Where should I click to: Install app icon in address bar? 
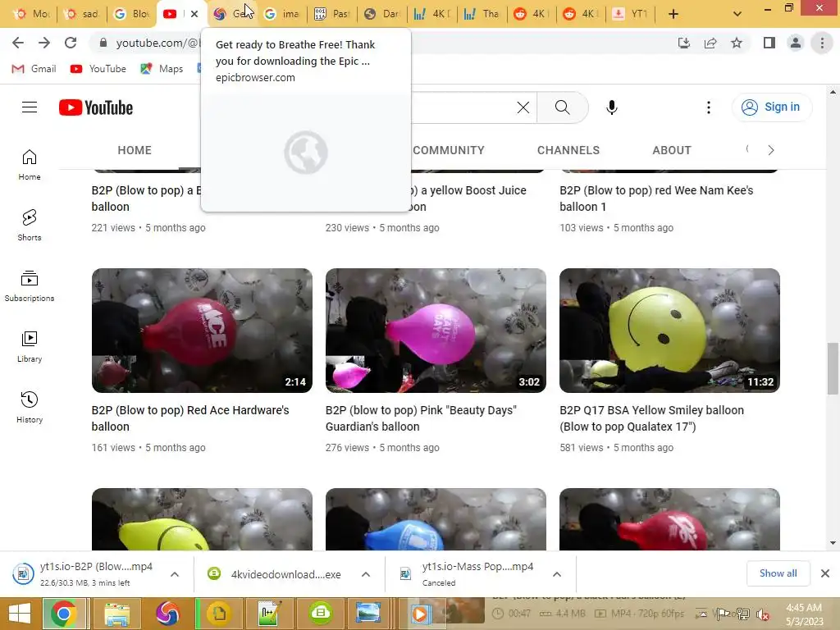click(684, 43)
